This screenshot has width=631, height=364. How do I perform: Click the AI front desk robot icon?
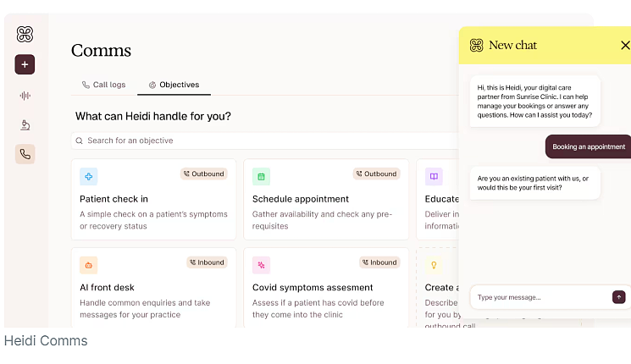[89, 265]
